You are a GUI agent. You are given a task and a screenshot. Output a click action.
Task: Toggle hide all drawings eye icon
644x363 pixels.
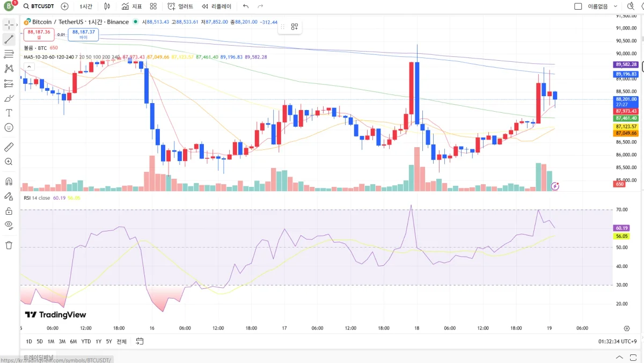click(x=9, y=225)
